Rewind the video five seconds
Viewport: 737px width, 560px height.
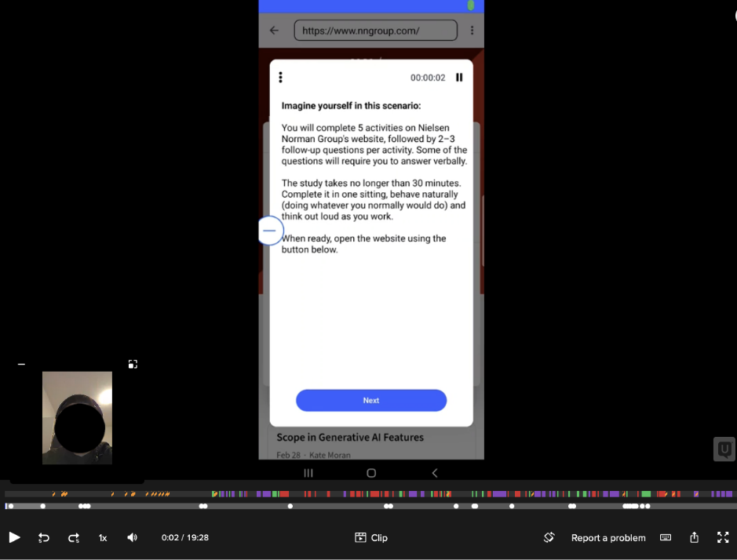pyautogui.click(x=43, y=538)
